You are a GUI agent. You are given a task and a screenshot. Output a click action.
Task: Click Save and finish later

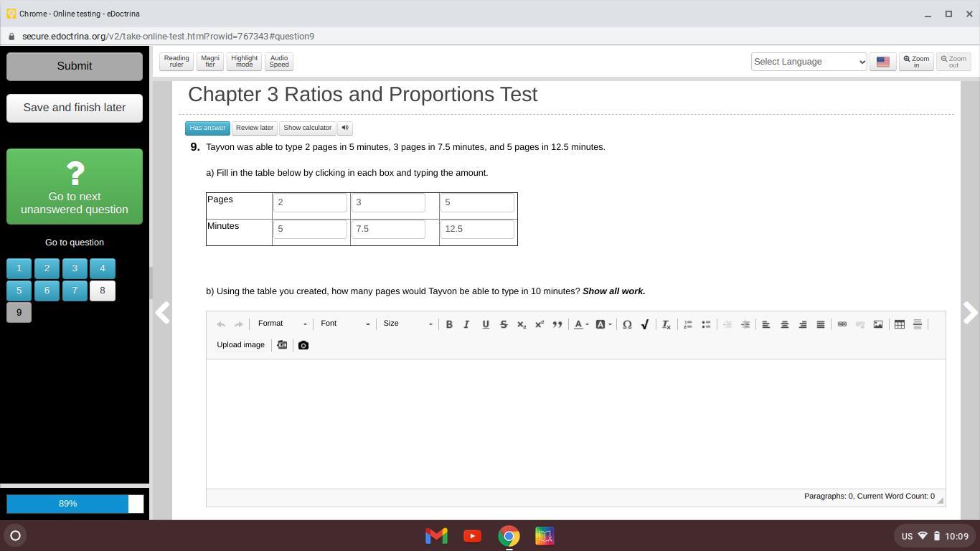tap(75, 108)
